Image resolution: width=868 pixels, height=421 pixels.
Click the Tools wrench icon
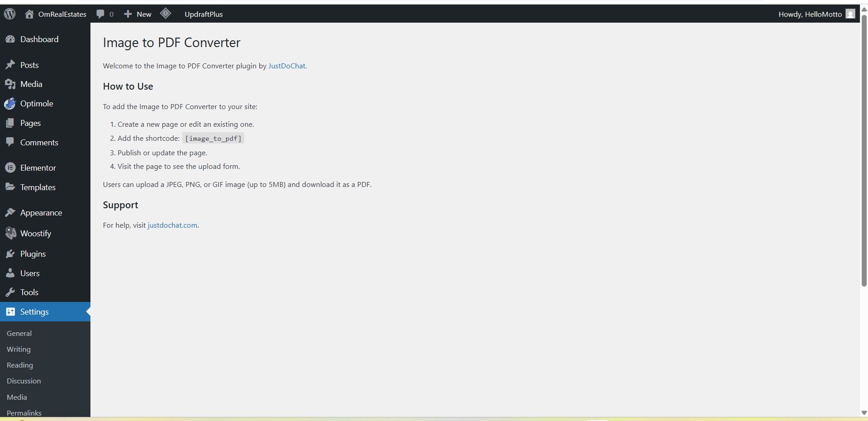[10, 292]
